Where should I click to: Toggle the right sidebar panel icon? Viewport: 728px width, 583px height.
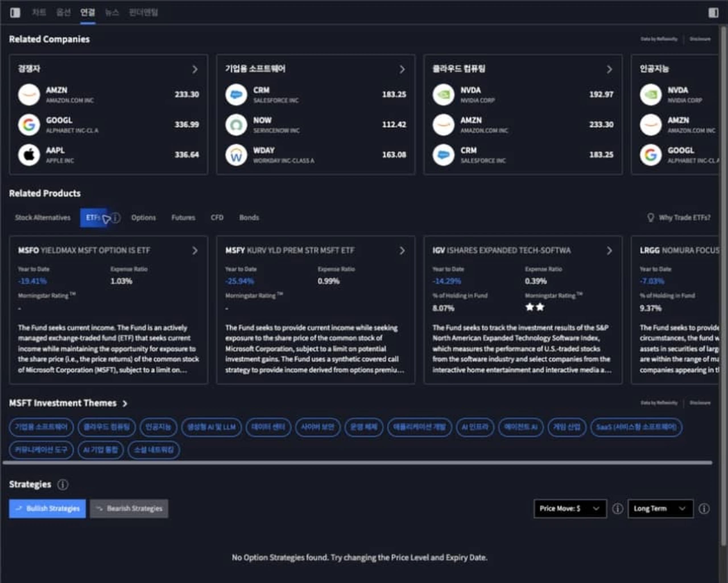click(713, 13)
